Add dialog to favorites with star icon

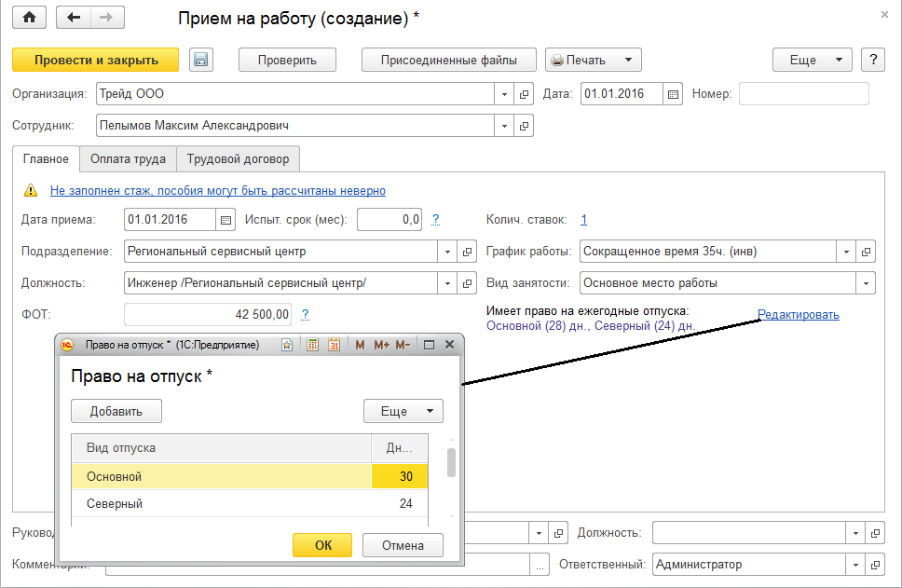(288, 345)
